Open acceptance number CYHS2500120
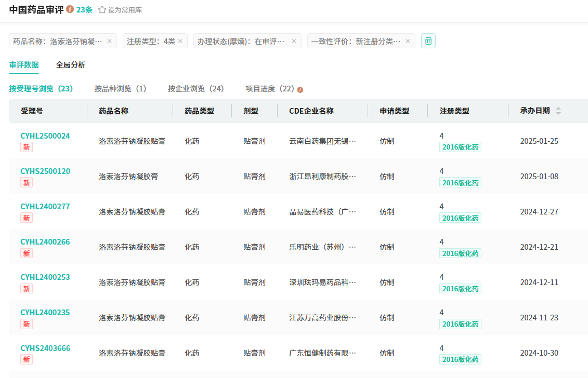This screenshot has width=588, height=378. (x=45, y=171)
